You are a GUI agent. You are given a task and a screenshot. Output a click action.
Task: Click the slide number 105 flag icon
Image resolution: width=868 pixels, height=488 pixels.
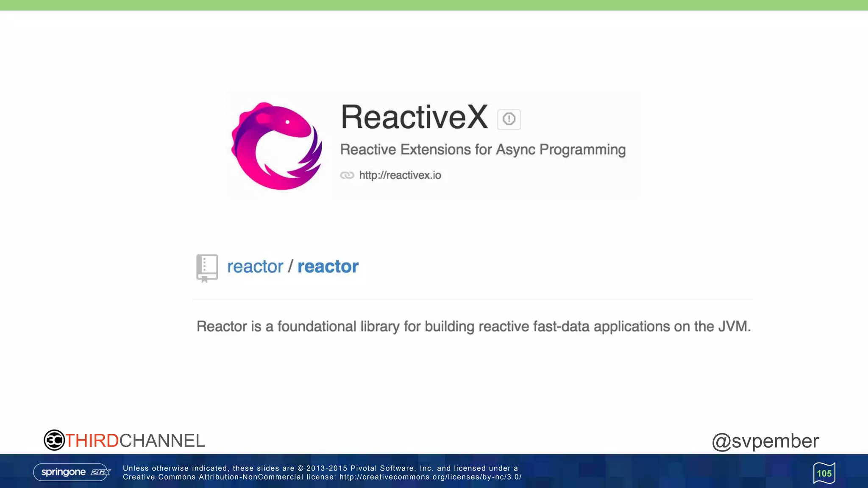tap(824, 473)
